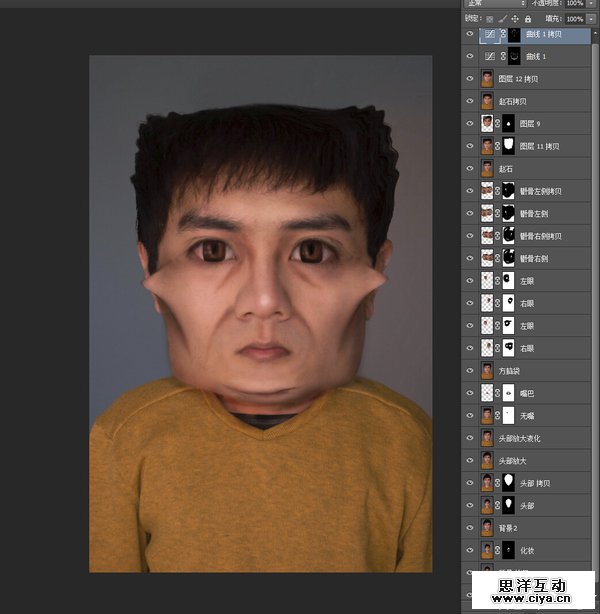Hide the 背景2 layer

point(470,527)
